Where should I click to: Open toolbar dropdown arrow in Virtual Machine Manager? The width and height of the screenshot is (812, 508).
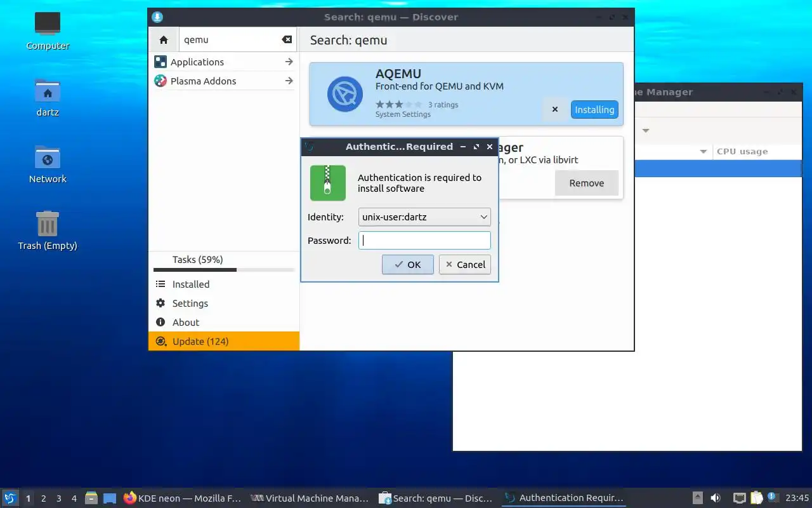pos(646,131)
